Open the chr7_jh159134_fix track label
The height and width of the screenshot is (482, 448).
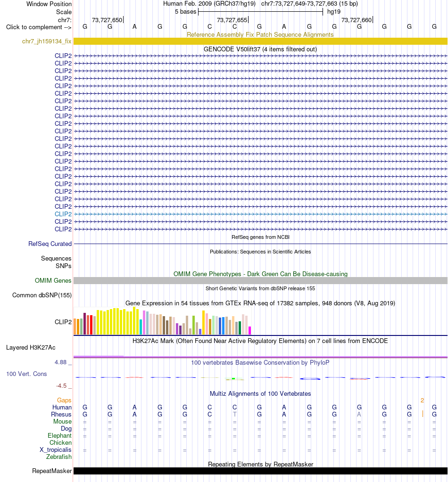[x=47, y=41]
